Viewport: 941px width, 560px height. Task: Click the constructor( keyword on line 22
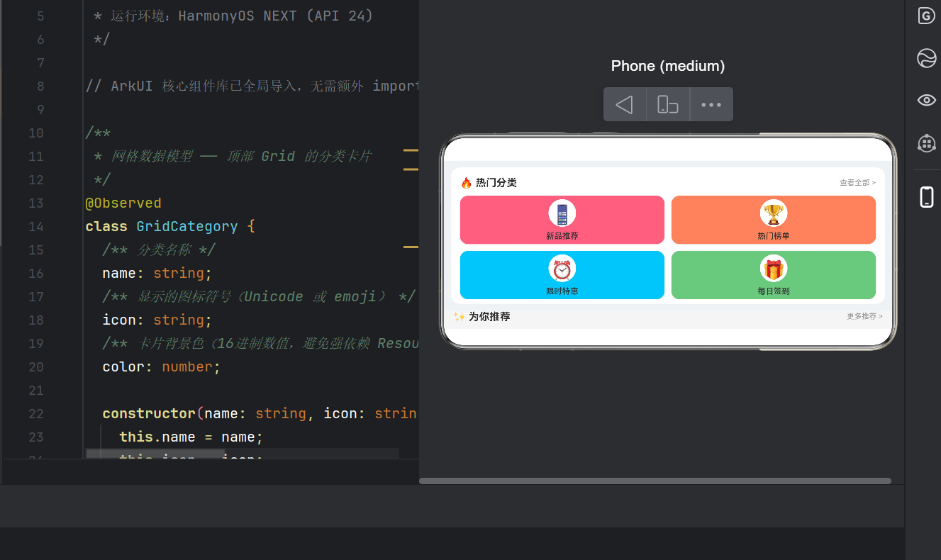pos(153,414)
